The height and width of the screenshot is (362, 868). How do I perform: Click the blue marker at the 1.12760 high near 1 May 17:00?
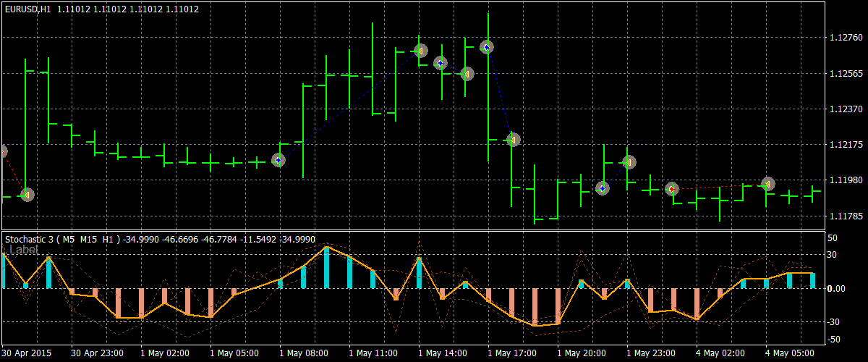[487, 47]
